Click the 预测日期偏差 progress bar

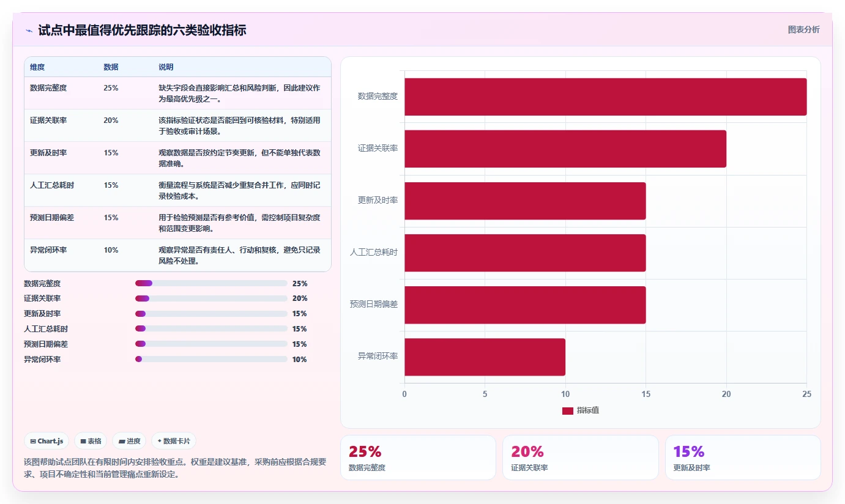(211, 344)
